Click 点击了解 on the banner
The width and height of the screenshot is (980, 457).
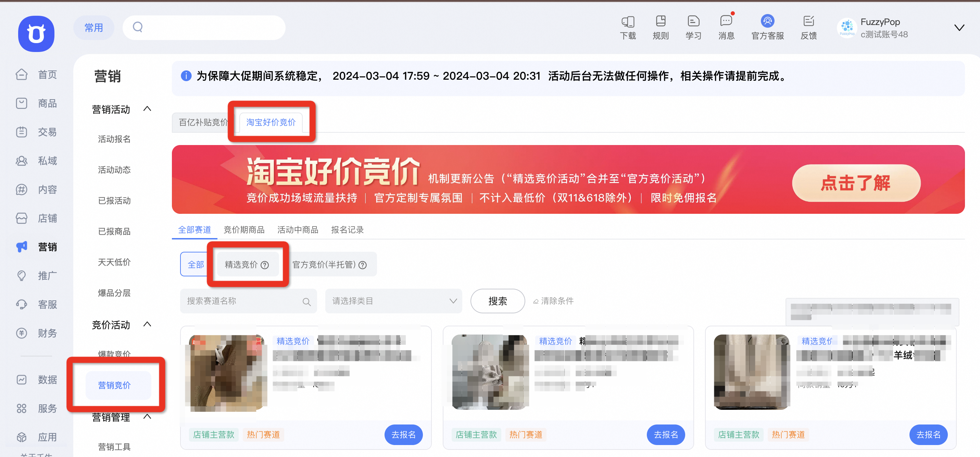click(x=856, y=183)
